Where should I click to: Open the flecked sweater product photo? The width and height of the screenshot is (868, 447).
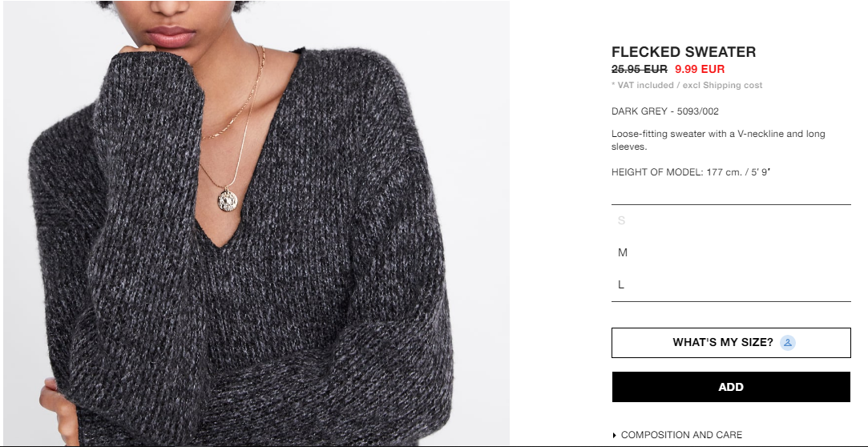(x=256, y=223)
